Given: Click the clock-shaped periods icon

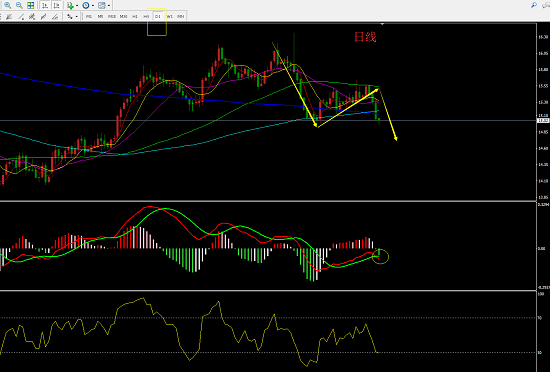Looking at the screenshot, I should pyautogui.click(x=86, y=5).
